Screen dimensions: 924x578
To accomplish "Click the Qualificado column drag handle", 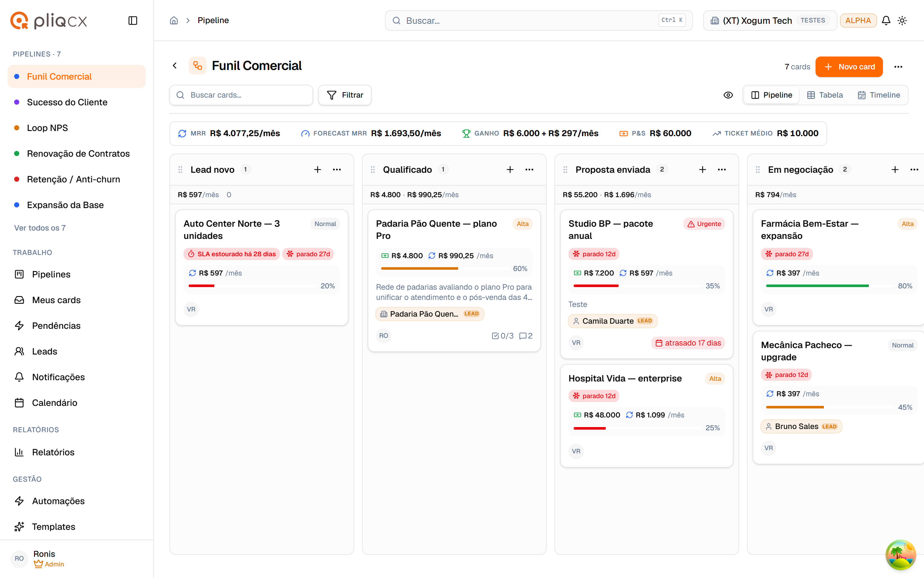I will pyautogui.click(x=373, y=169).
